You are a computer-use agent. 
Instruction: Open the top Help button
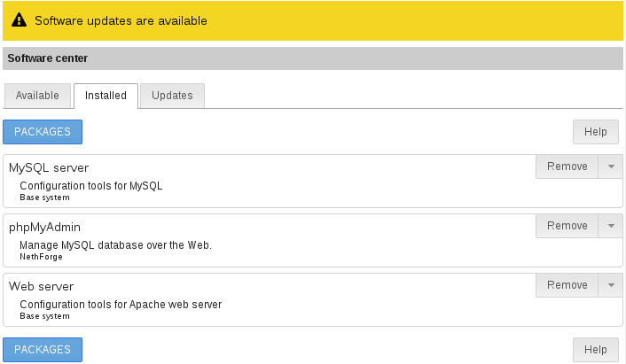tap(595, 132)
